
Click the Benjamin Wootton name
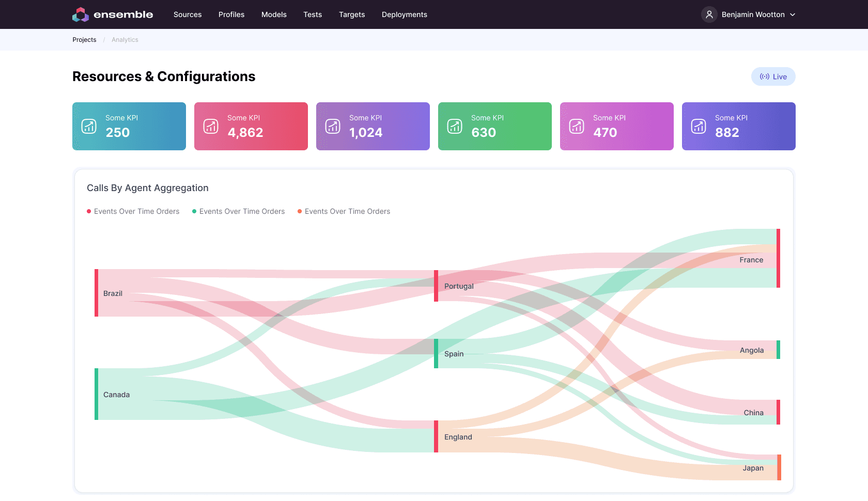tap(753, 14)
